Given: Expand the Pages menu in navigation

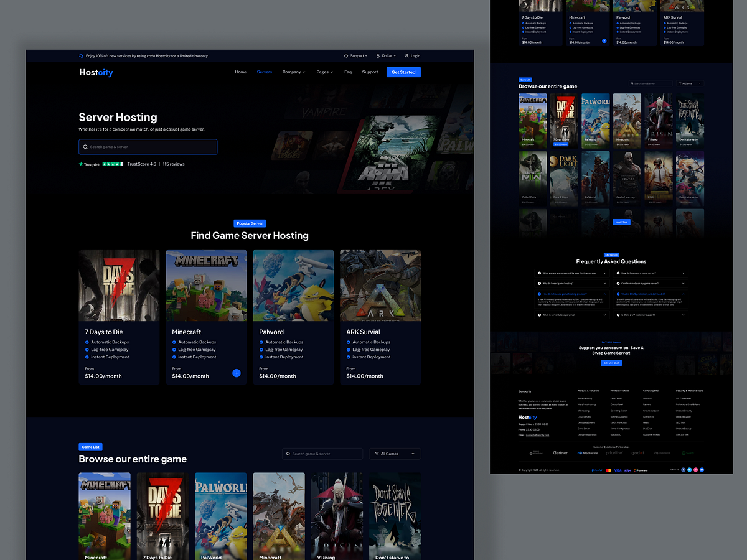Looking at the screenshot, I should coord(324,72).
